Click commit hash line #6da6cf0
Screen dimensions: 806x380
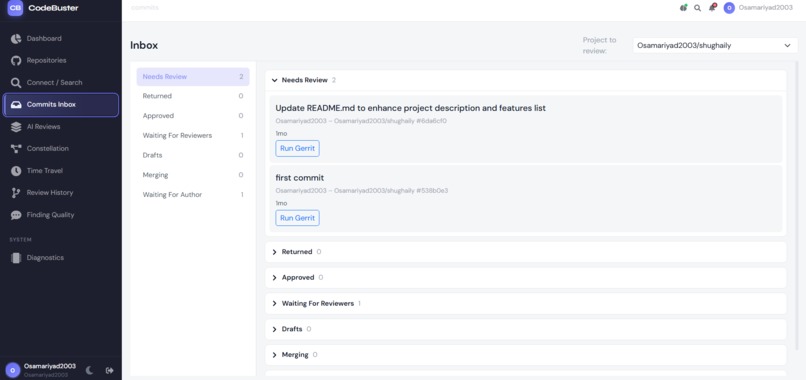tap(361, 121)
